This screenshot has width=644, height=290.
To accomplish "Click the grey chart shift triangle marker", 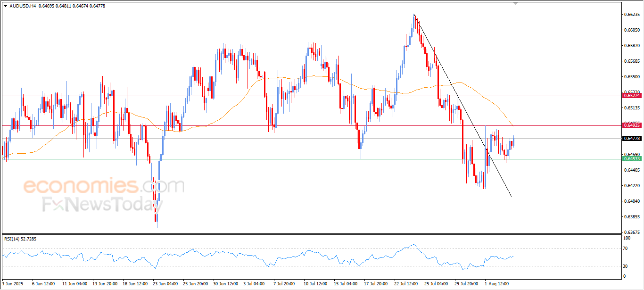I will [x=515, y=3].
